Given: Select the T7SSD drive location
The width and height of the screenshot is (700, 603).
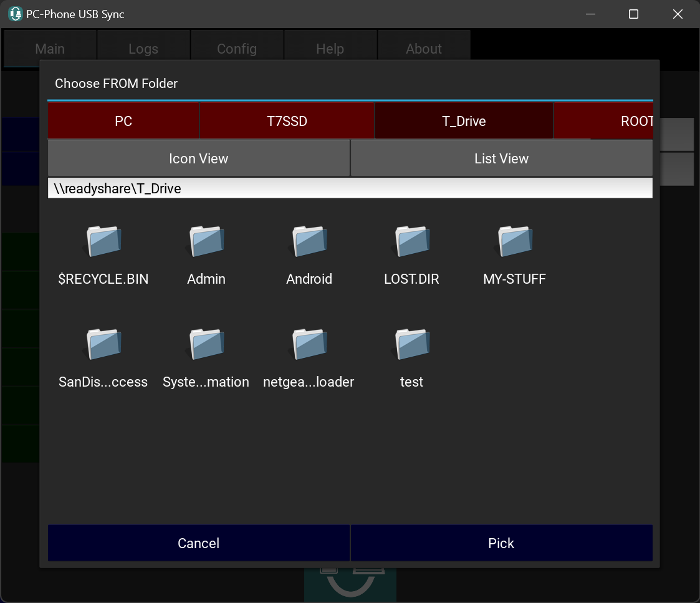Looking at the screenshot, I should [x=287, y=121].
